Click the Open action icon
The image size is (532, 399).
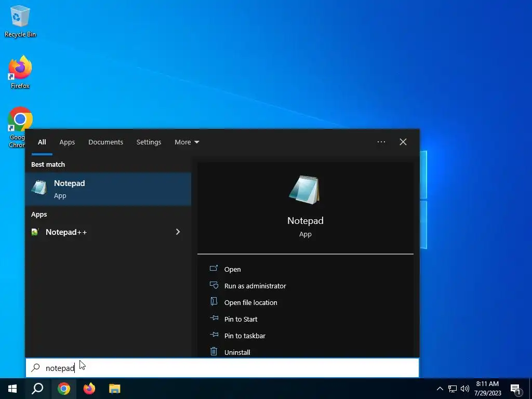point(214,269)
